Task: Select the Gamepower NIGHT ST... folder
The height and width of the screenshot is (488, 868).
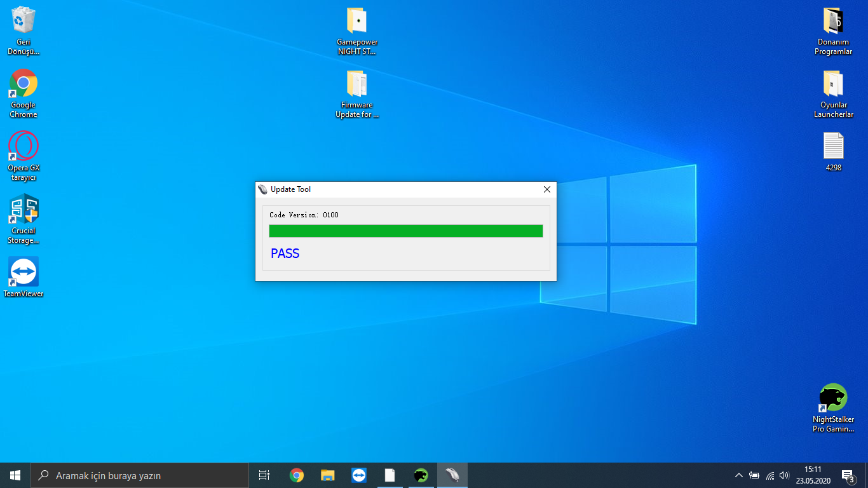Action: tap(357, 30)
